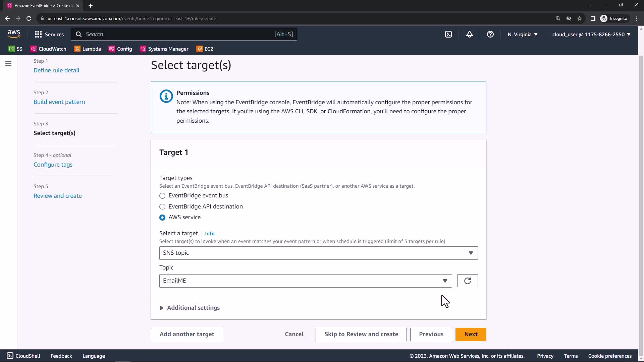This screenshot has width=644, height=362.
Task: Open the help question mark icon
Action: (490, 34)
